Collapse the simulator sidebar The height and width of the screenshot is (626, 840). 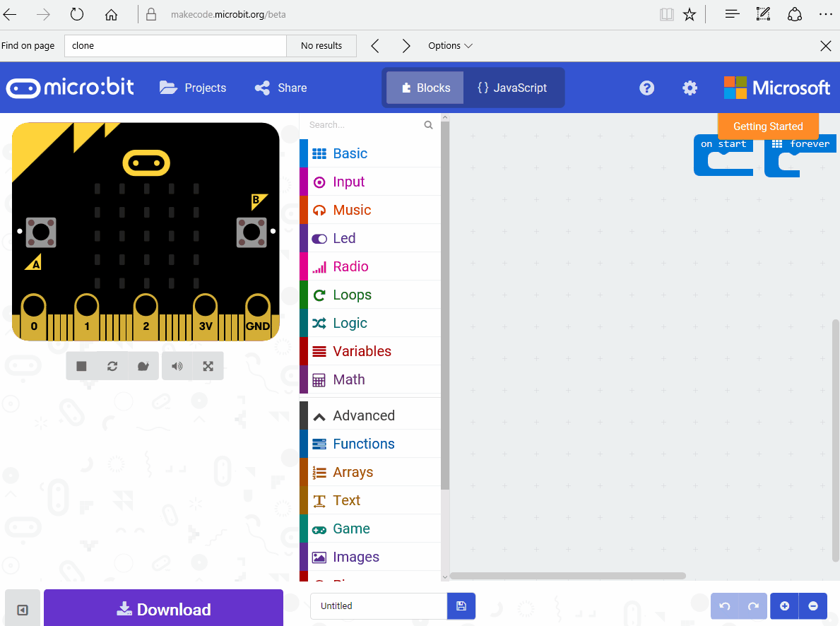[x=22, y=608]
